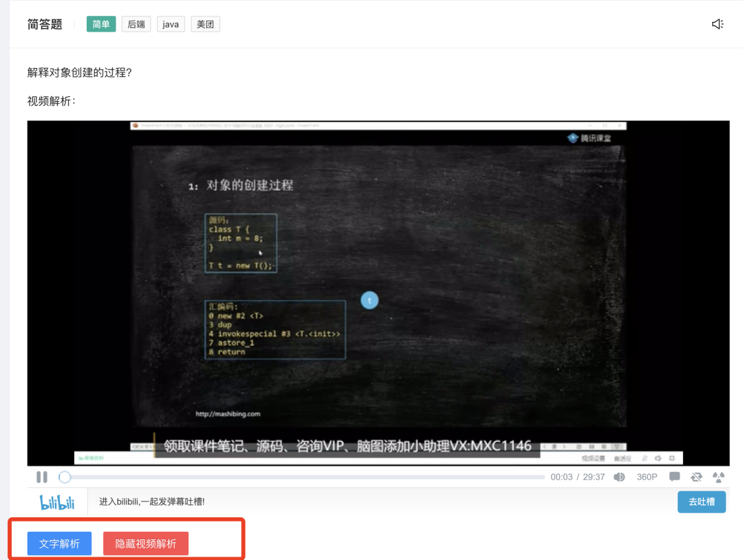743x560 pixels.
Task: Show the 文字解析 text explanation
Action: pyautogui.click(x=59, y=543)
